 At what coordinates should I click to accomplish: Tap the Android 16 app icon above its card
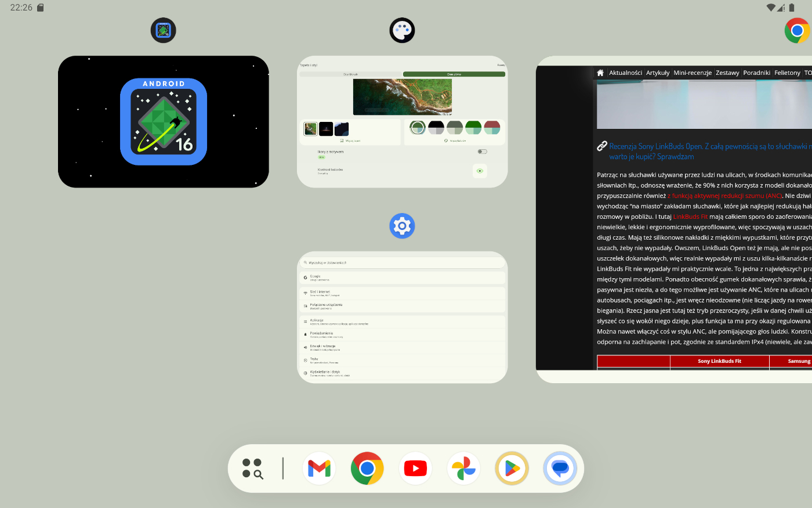(x=163, y=30)
